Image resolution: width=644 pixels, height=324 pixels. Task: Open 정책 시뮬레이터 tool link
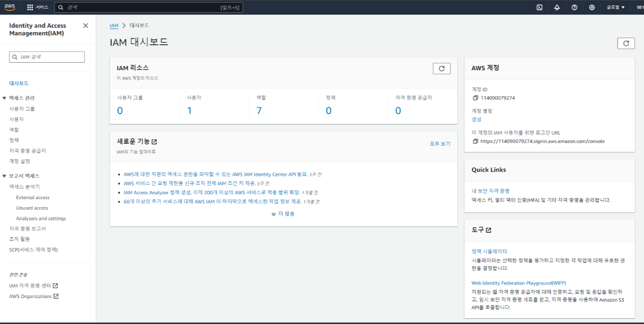[489, 252]
